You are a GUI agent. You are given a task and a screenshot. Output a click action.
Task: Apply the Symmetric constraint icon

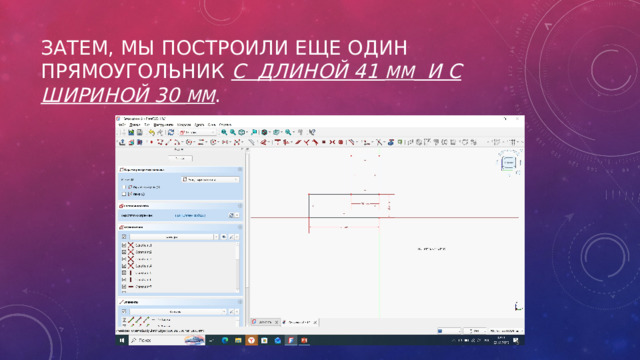332,142
